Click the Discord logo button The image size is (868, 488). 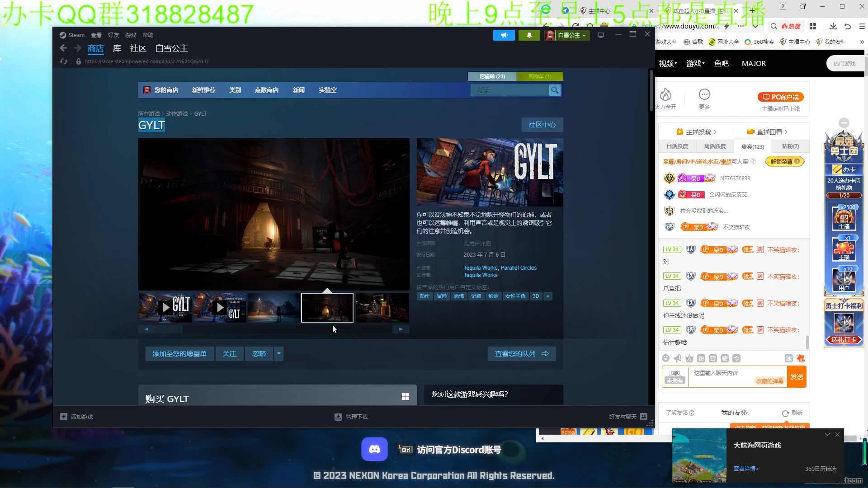374,449
